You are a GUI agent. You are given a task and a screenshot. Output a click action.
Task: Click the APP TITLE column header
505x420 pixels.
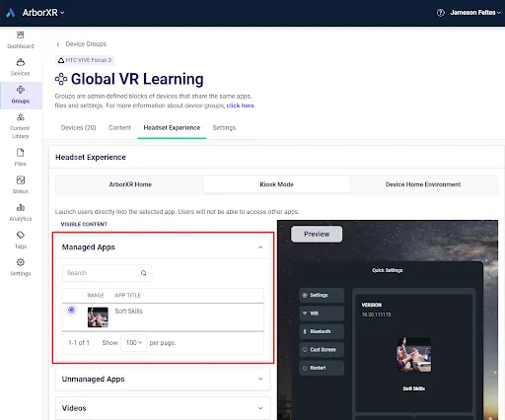click(x=127, y=295)
